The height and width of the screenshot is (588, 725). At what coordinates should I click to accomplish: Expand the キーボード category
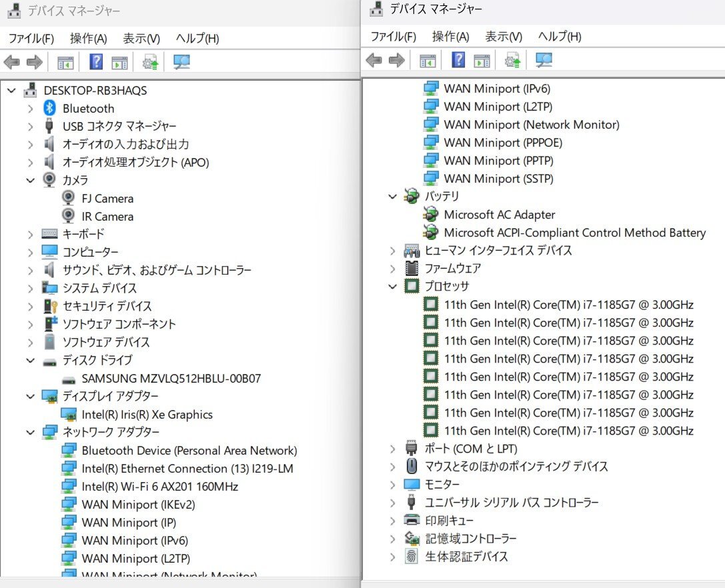pos(30,234)
